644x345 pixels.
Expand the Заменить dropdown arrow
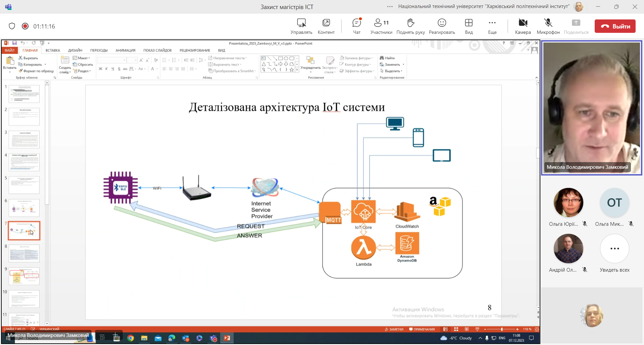pyautogui.click(x=403, y=65)
